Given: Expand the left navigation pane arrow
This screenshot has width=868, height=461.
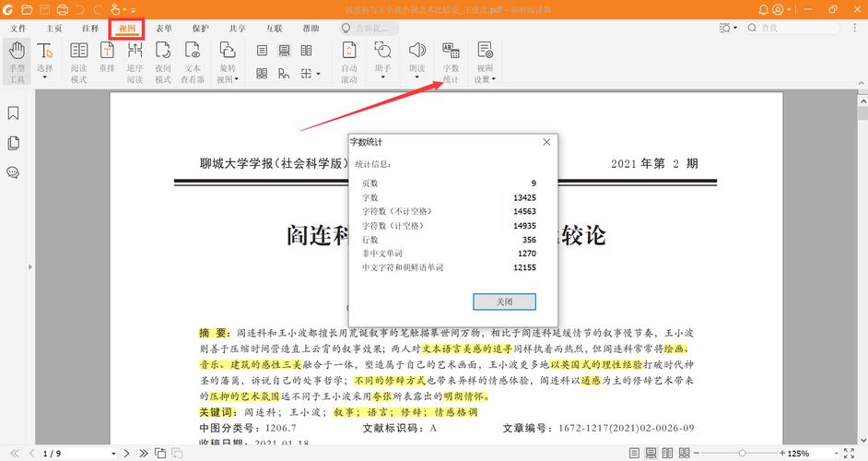Looking at the screenshot, I should (x=29, y=266).
